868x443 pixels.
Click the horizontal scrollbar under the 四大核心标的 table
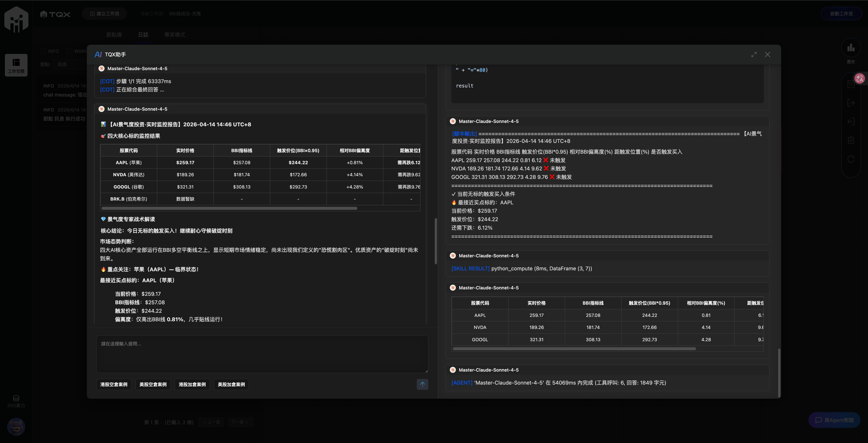click(x=229, y=208)
